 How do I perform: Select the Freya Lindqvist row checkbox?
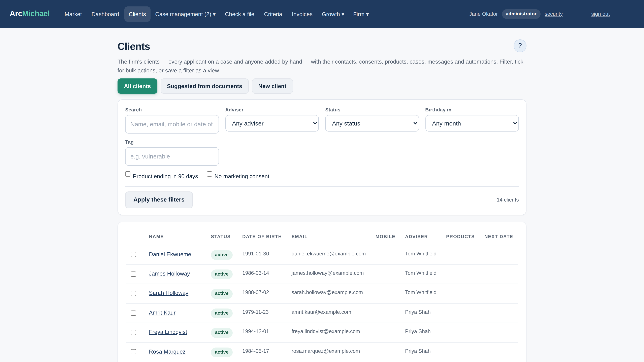click(133, 332)
